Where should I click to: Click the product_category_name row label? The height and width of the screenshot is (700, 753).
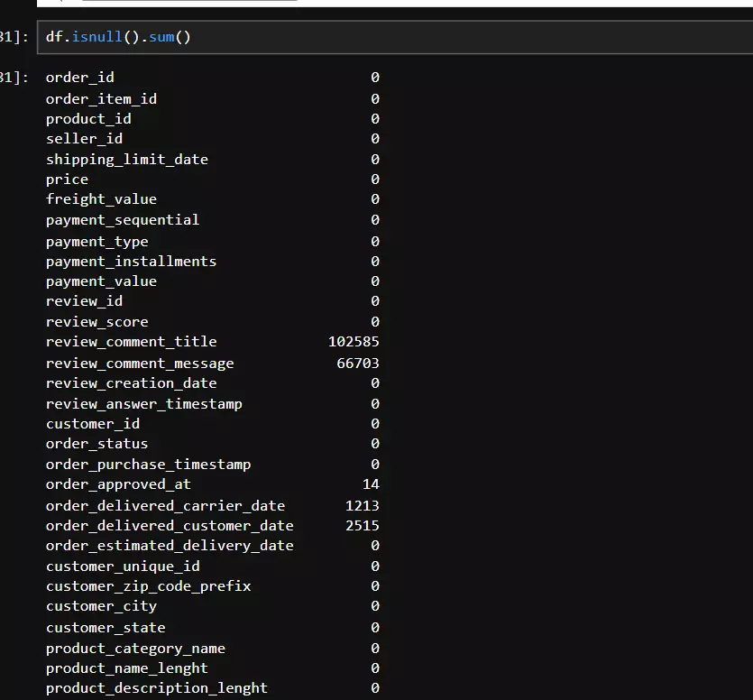(135, 649)
